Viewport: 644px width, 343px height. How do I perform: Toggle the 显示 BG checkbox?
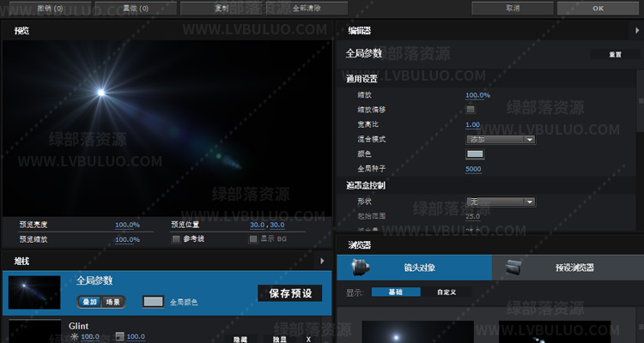(x=253, y=239)
